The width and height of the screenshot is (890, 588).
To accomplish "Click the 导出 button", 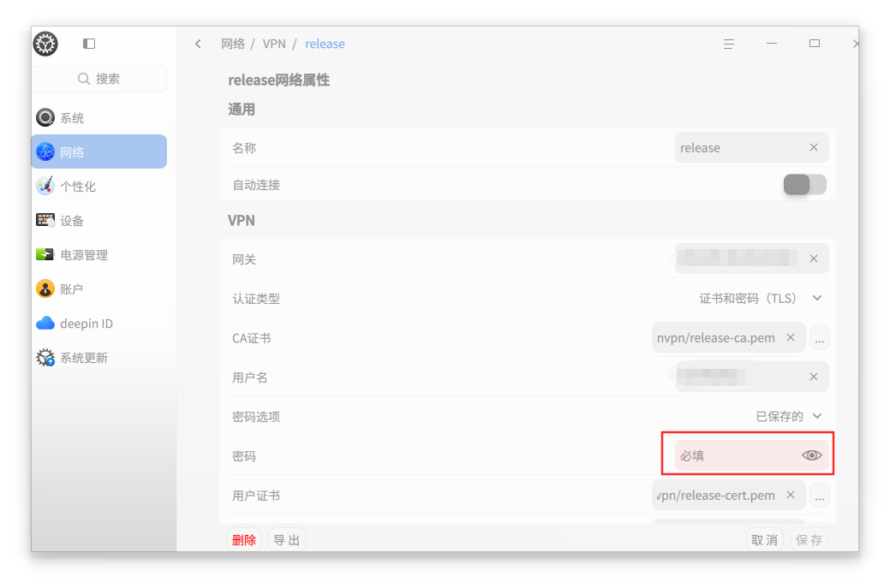I will tap(287, 540).
